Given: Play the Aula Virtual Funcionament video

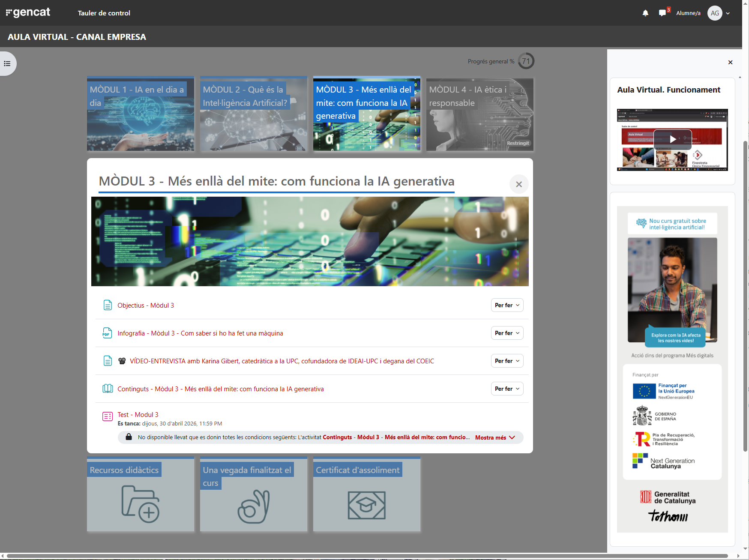Looking at the screenshot, I should point(672,139).
